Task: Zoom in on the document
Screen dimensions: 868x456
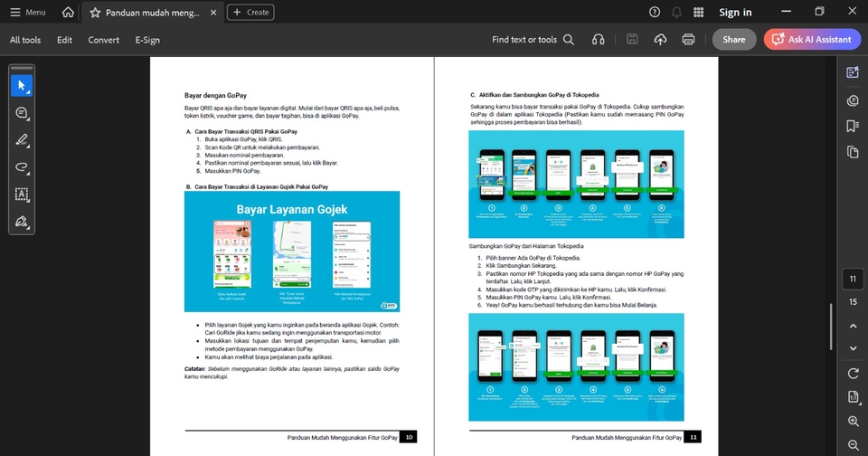Action: coord(853,422)
